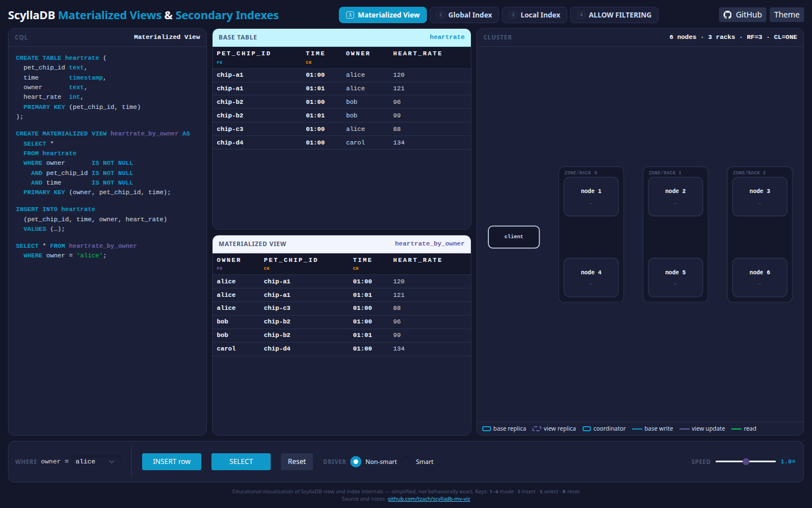812x508 pixels.
Task: Click 'INSERT INTO heartrate' CQL line
Action: (55, 209)
